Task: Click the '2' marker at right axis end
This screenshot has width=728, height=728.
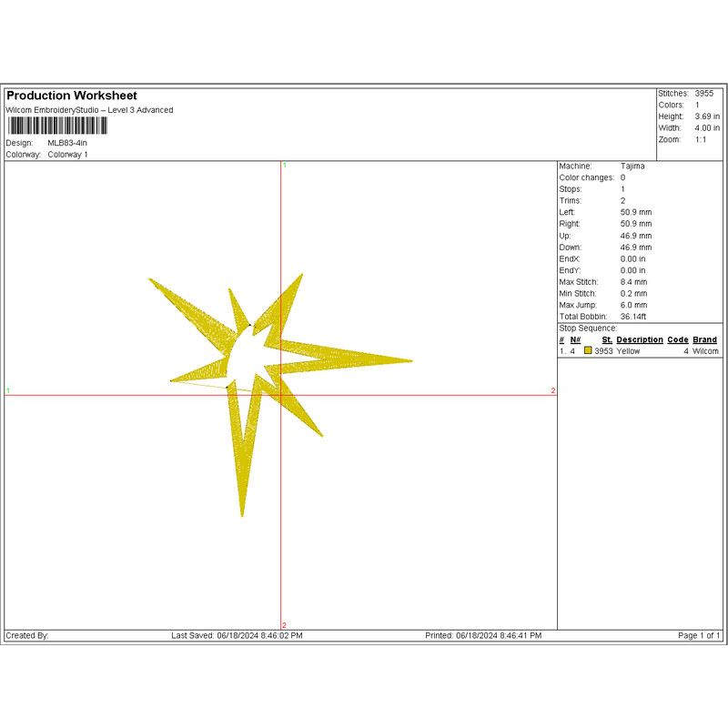Action: 552,390
